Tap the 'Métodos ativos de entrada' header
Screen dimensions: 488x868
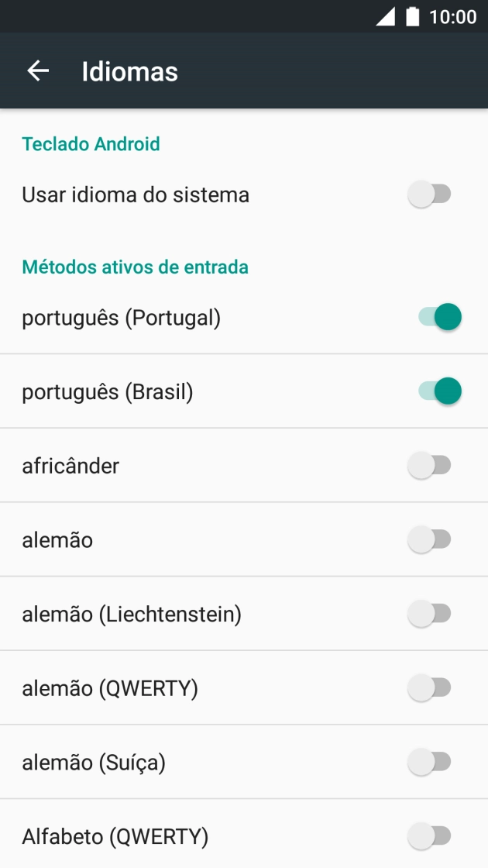pyautogui.click(x=134, y=267)
